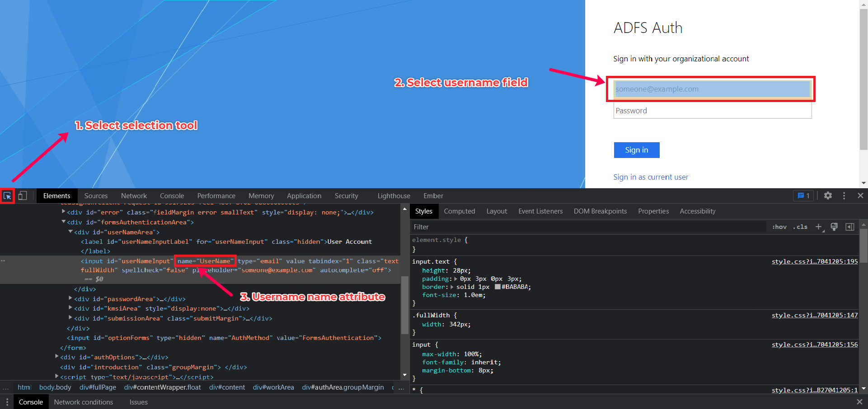Toggle the device toolbar icon

(x=23, y=196)
